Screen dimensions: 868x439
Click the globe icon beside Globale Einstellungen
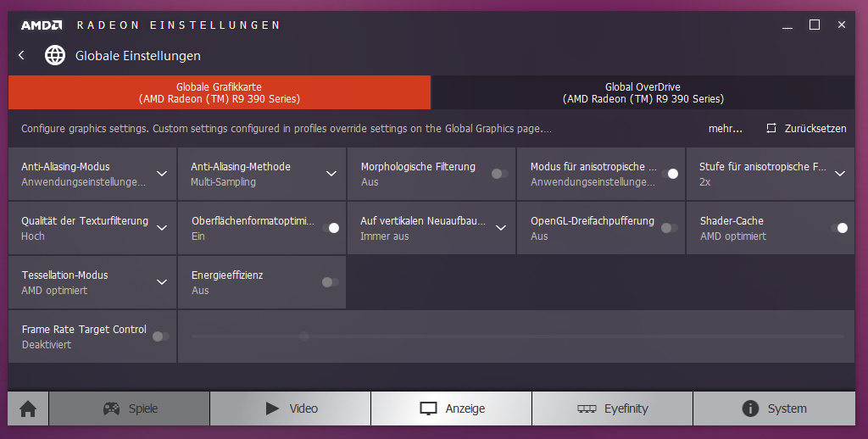click(x=55, y=55)
